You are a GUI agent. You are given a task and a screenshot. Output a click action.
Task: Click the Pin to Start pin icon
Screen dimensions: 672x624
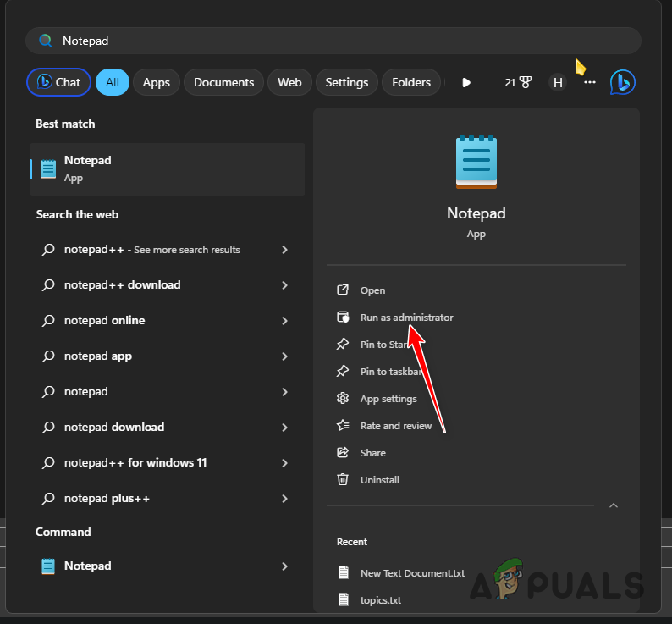coord(343,344)
